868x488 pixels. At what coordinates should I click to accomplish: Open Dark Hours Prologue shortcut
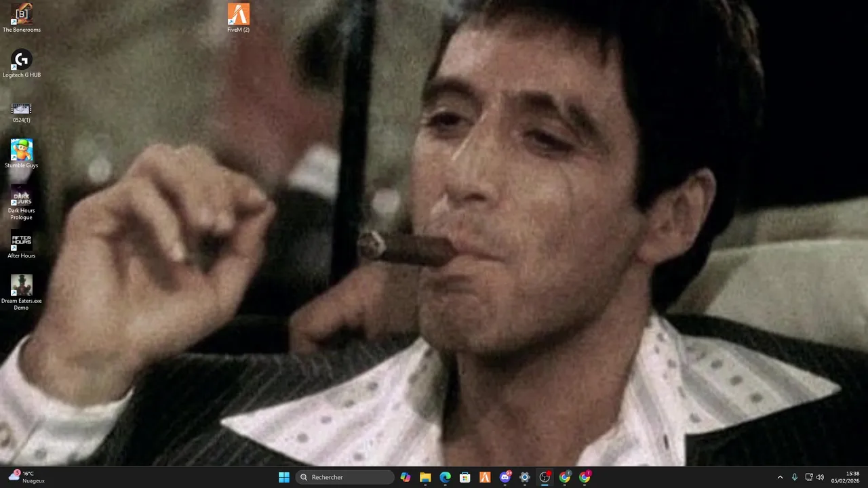coord(22,202)
